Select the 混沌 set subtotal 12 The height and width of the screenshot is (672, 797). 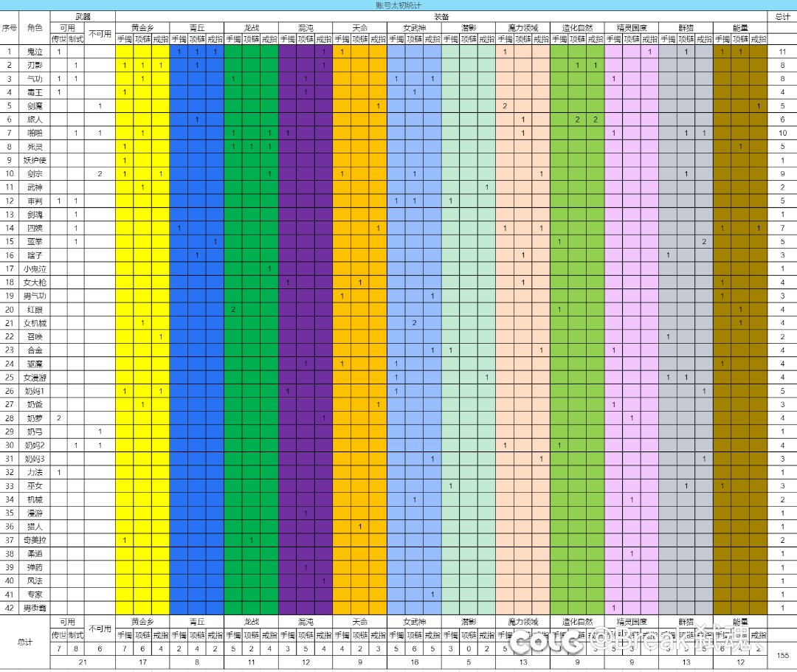(x=306, y=662)
